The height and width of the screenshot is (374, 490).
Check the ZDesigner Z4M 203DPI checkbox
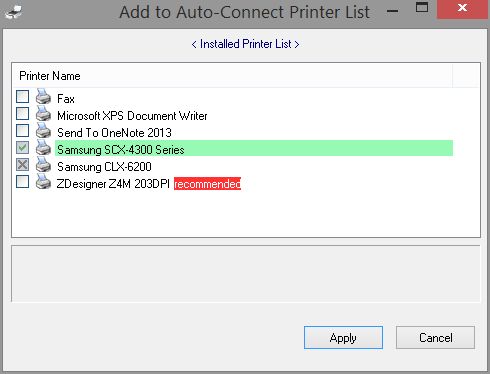click(x=22, y=182)
